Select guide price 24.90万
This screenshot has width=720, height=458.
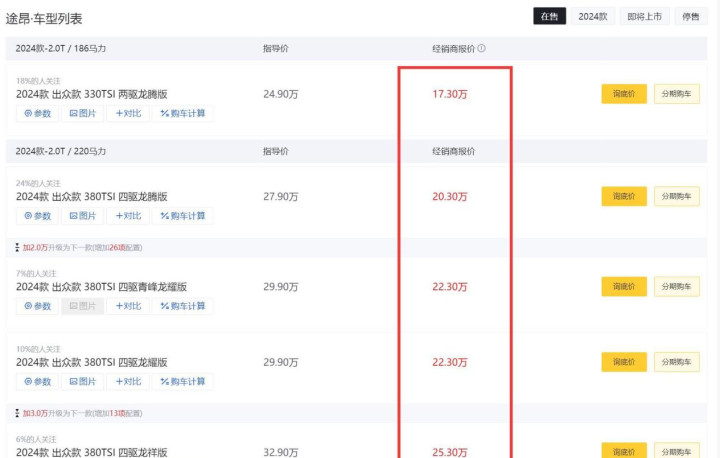(x=281, y=94)
